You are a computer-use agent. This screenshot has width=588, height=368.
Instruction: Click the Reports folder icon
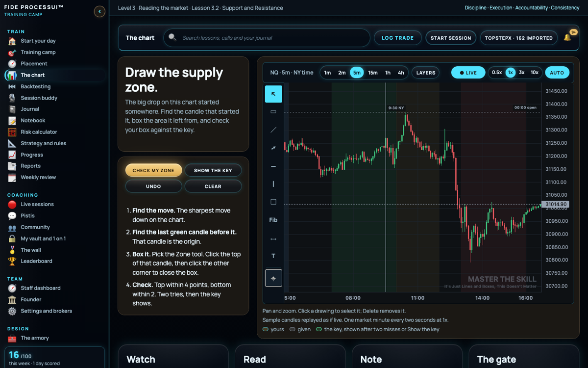12,166
